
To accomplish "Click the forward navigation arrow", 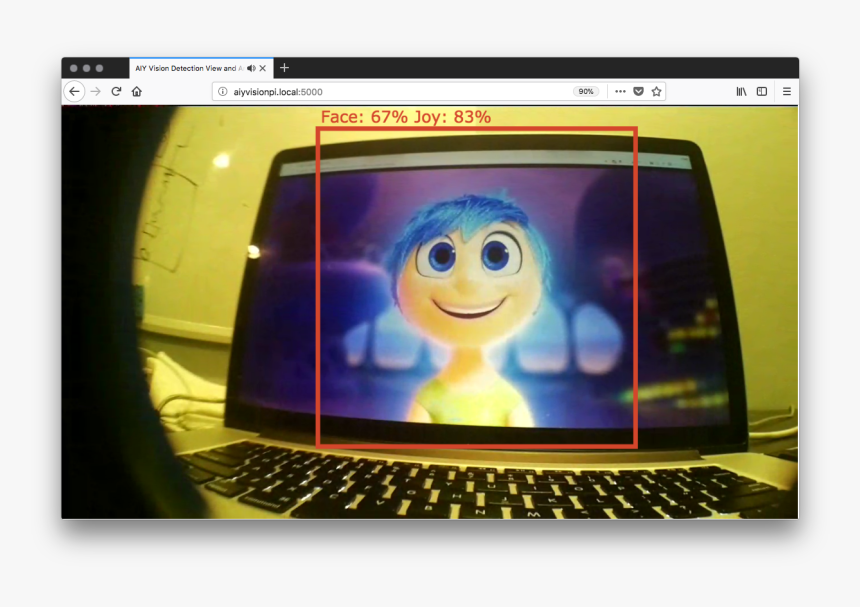I will (95, 92).
